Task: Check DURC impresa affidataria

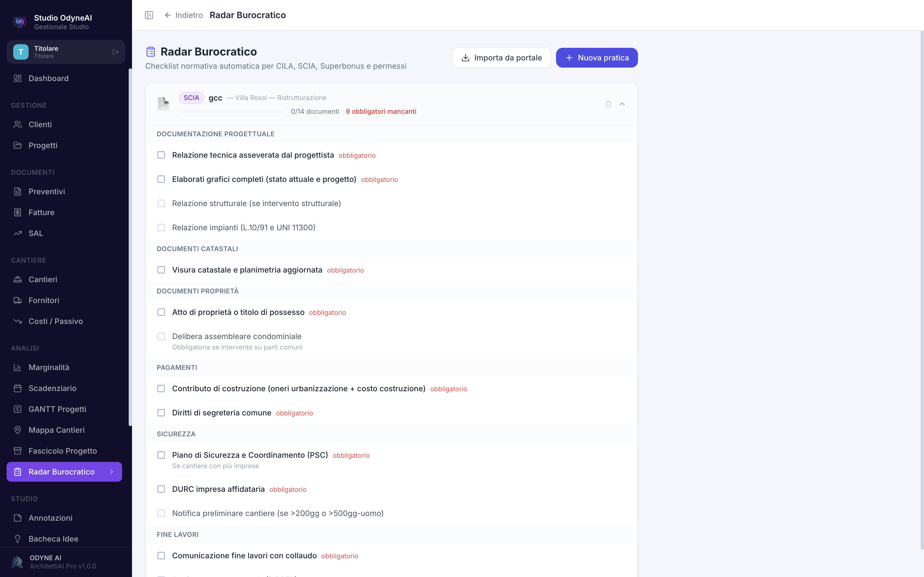Action: click(161, 489)
